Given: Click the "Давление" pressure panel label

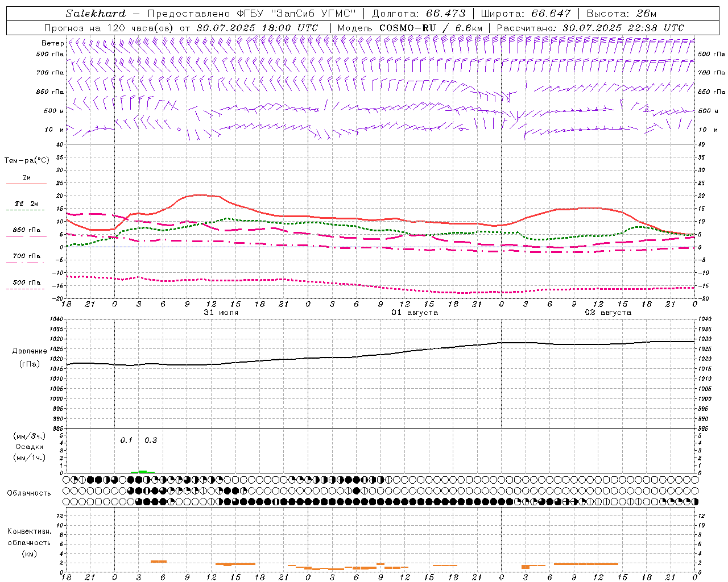Looking at the screenshot, I should (30, 351).
